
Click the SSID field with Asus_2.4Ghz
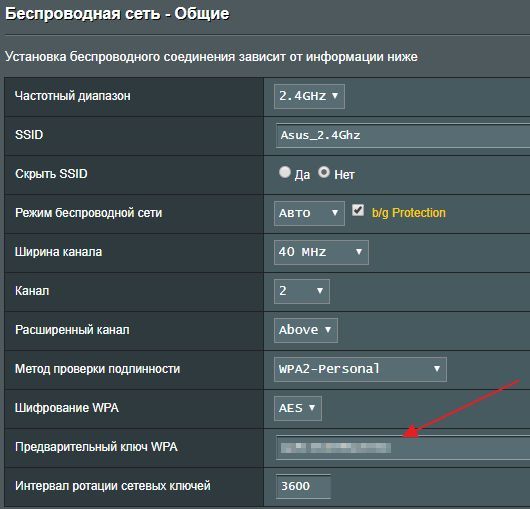[403, 136]
